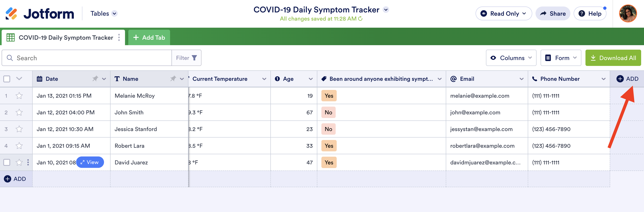The width and height of the screenshot is (644, 212).
Task: Open Read Only permission dropdown
Action: pyautogui.click(x=503, y=14)
